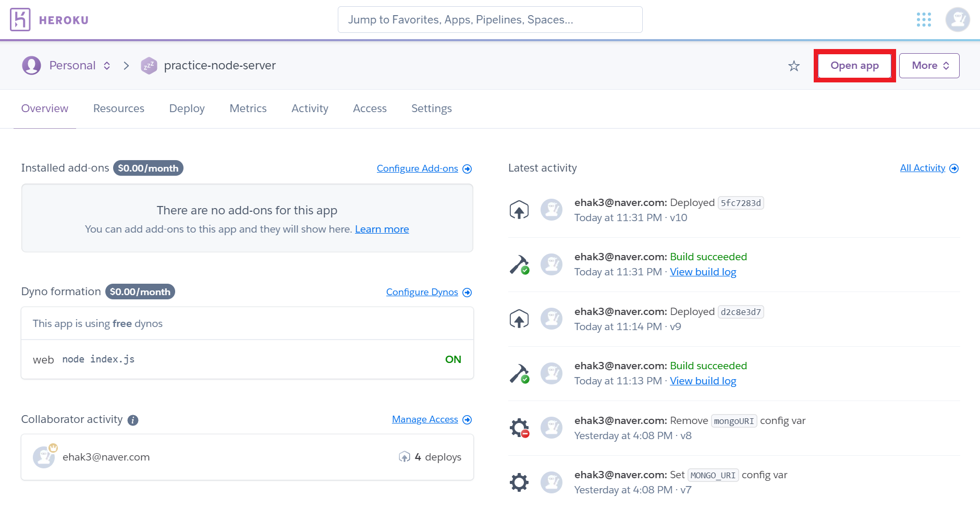This screenshot has height=509, width=980.
Task: Click collaborator avatar for ehak3@naver.com
Action: coord(44,457)
